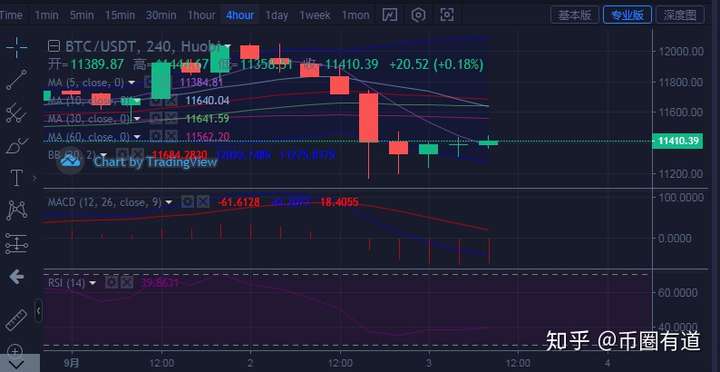The image size is (720, 372).
Task: Click the zoom-in magnifier tool
Action: point(15,351)
